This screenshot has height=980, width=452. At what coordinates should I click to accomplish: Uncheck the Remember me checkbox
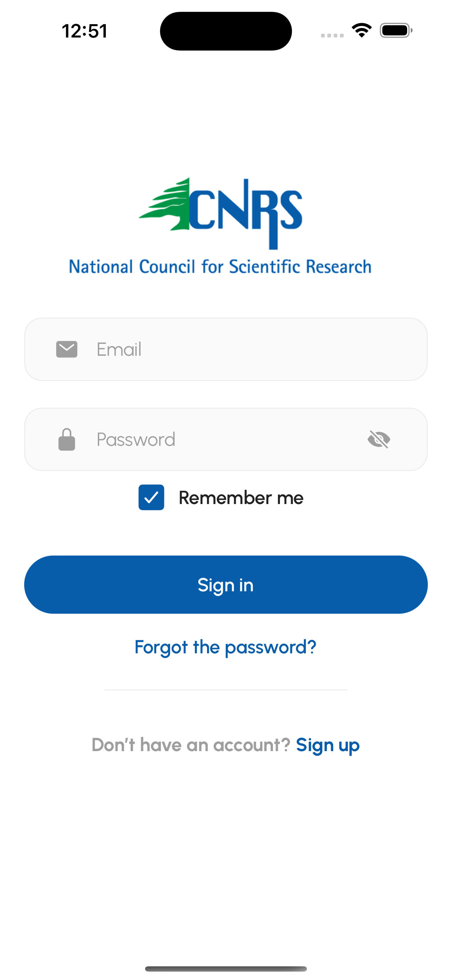151,497
